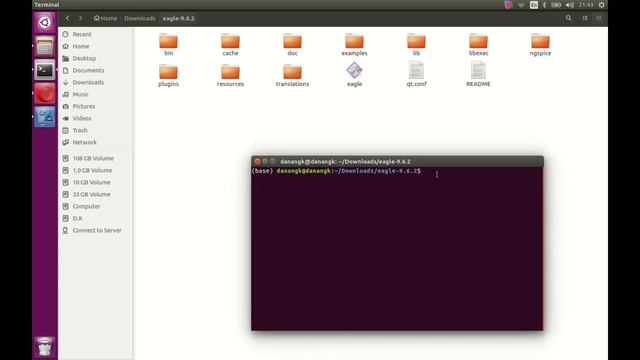This screenshot has height=360, width=640.
Task: Open the doc folder
Action: [292, 44]
